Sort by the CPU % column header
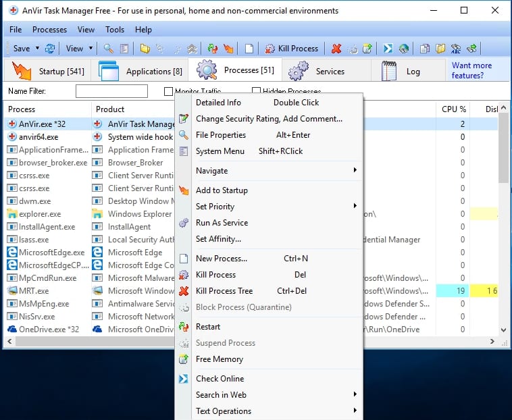Screen dimensions: 512x420 click(453, 109)
